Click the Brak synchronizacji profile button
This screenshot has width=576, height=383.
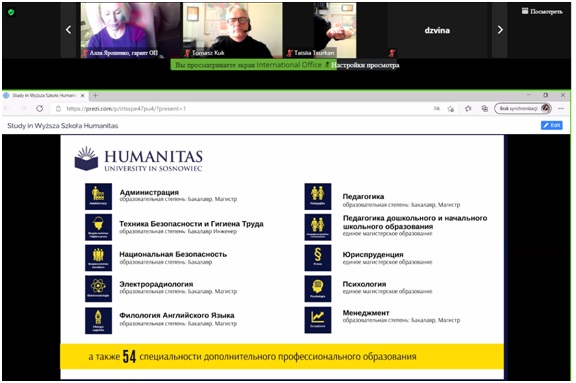[523, 108]
